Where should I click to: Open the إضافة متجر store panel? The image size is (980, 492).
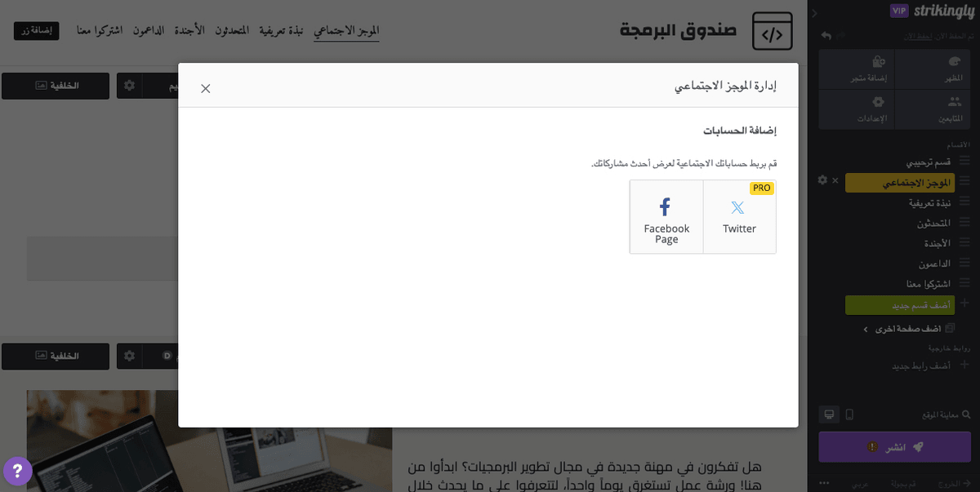[857, 69]
